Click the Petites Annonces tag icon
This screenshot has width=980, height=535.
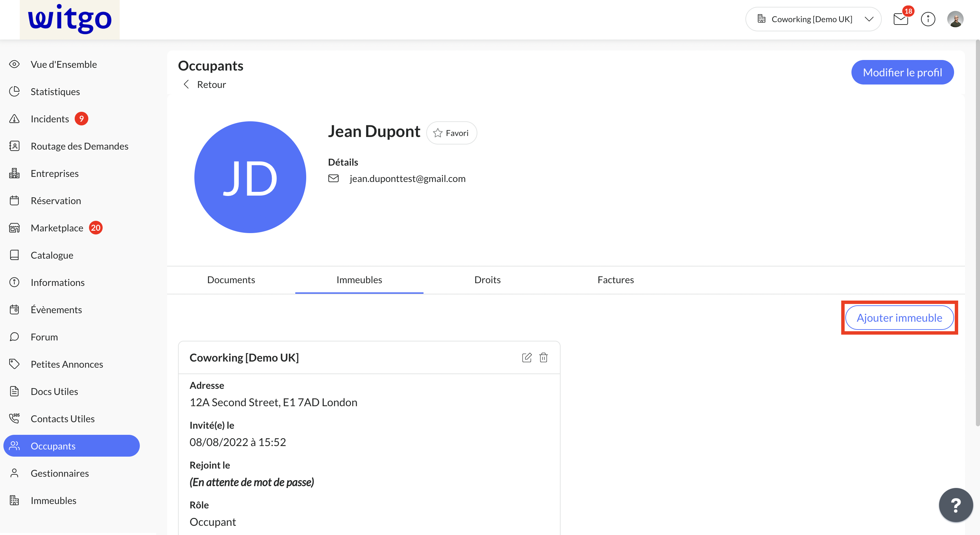point(14,364)
